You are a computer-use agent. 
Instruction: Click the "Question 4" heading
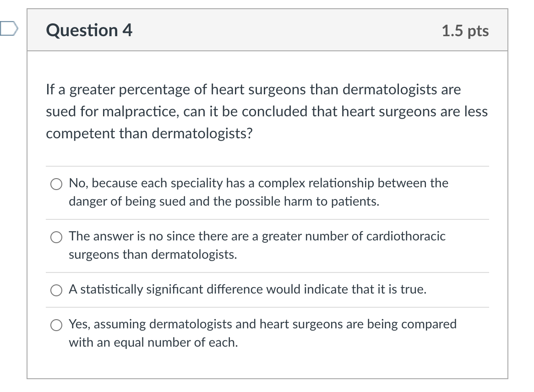click(x=89, y=30)
